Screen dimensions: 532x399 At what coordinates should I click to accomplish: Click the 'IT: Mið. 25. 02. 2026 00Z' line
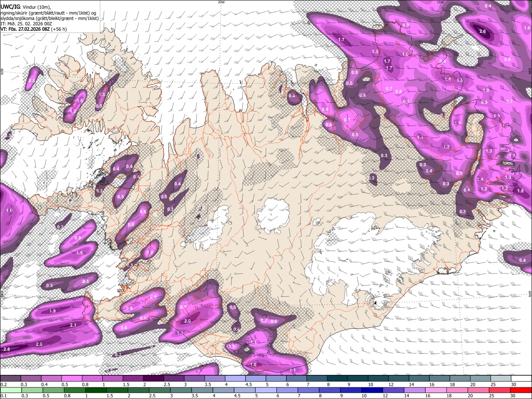[26, 24]
